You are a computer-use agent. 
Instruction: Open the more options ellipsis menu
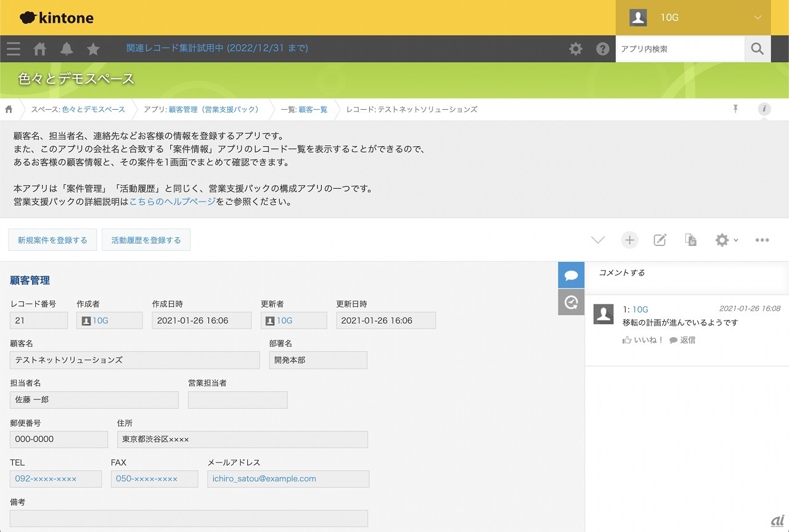click(762, 240)
